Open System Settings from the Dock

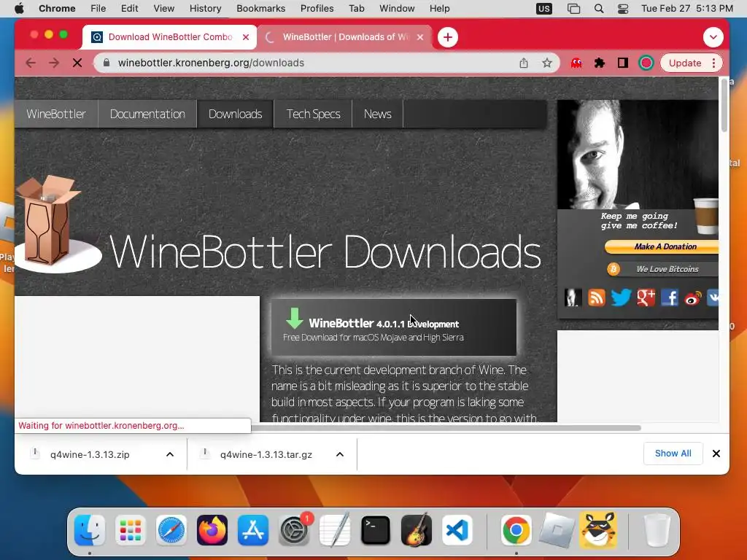point(294,530)
